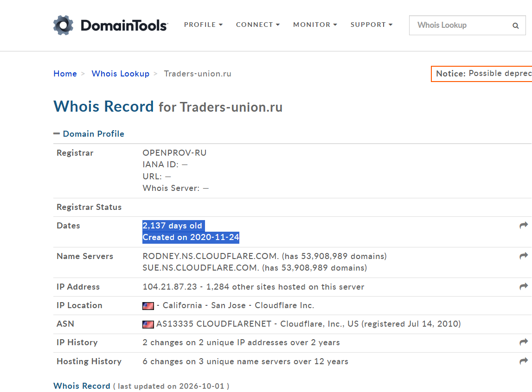532x392 pixels.
Task: Click 'California - San Jose - Cloudflare Inc.'
Action: (x=238, y=305)
